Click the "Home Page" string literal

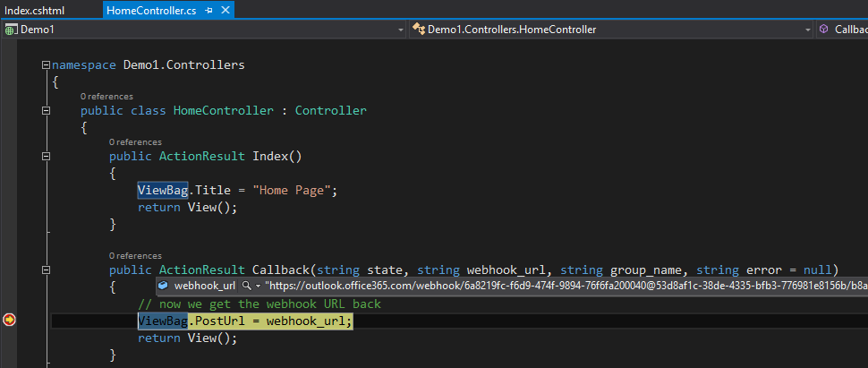point(291,190)
